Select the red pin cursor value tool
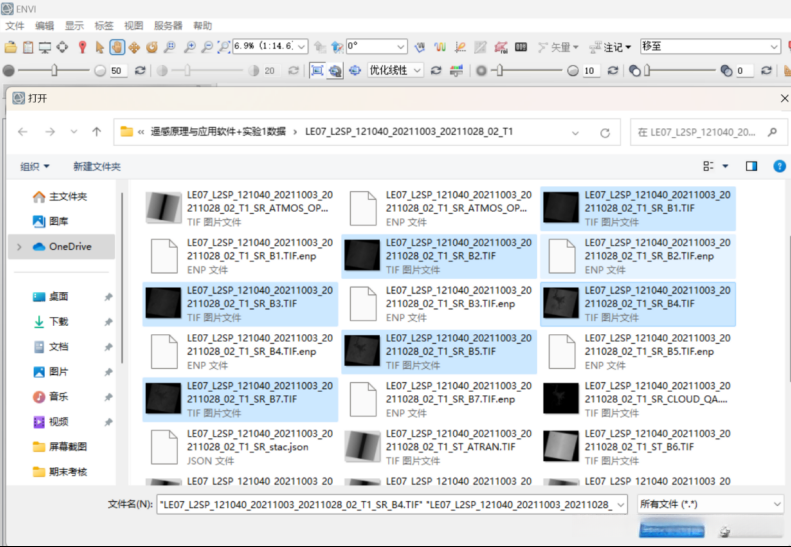The image size is (791, 547). click(81, 47)
